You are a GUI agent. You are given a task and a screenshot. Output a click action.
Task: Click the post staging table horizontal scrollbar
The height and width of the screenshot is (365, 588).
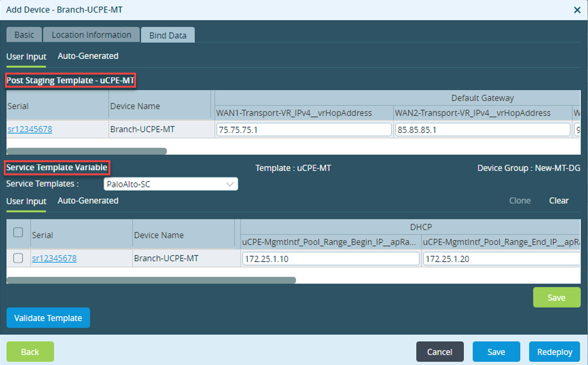tap(87, 151)
